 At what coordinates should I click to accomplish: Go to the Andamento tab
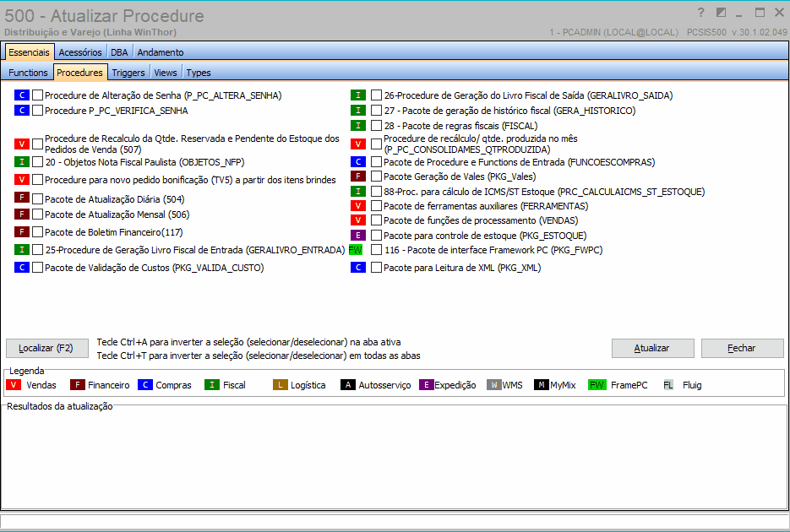[161, 52]
